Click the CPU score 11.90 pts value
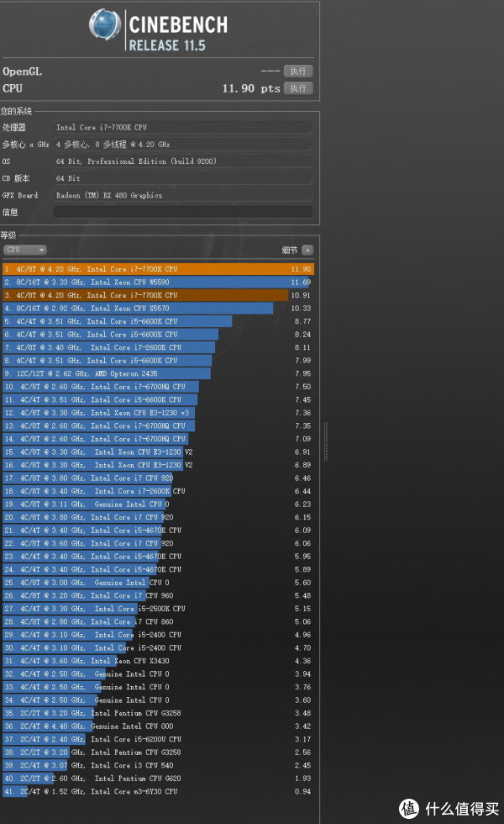 click(x=251, y=88)
